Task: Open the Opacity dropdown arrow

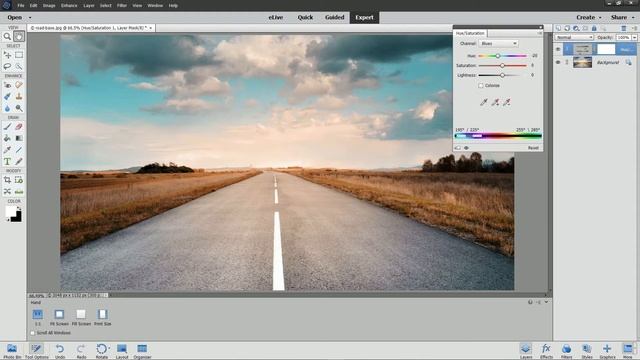Action: pyautogui.click(x=634, y=37)
